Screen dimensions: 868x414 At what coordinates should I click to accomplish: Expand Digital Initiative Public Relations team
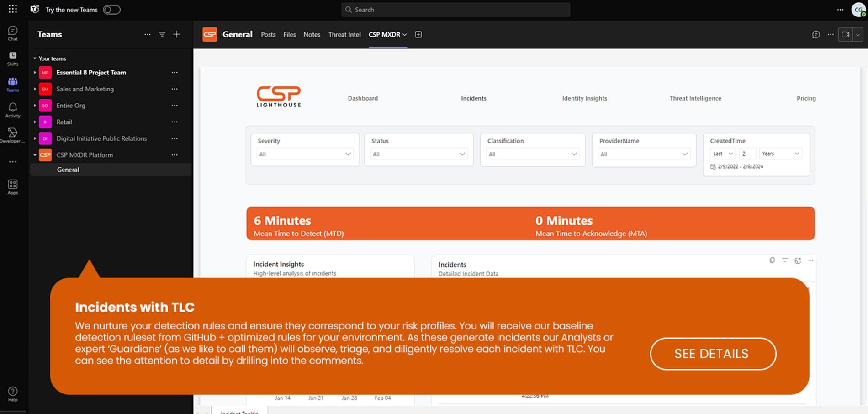coord(35,138)
